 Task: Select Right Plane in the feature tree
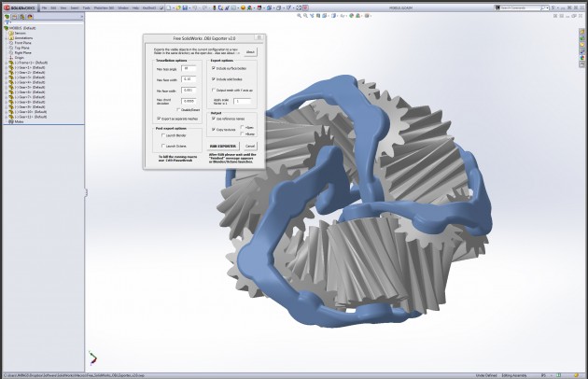[22, 52]
